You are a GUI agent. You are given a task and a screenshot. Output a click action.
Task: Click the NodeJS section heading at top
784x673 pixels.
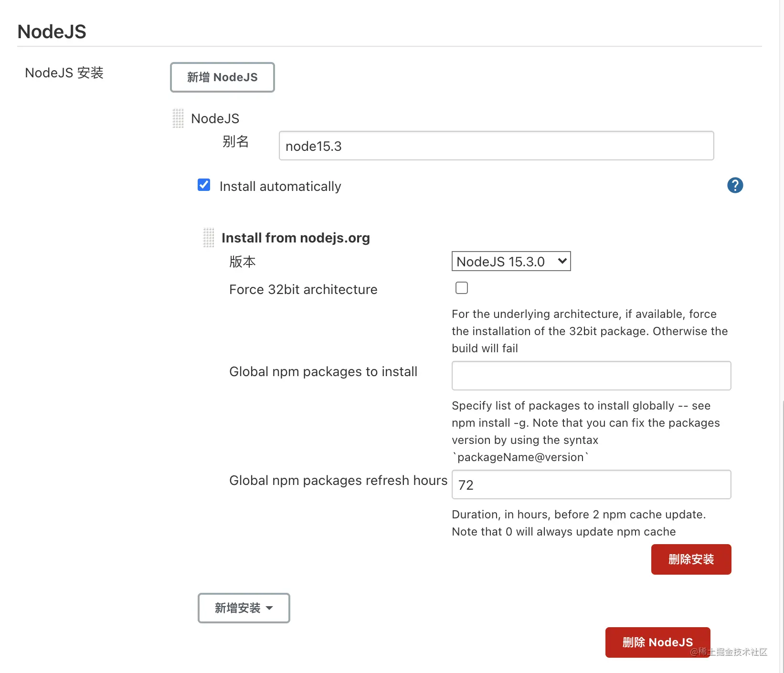tap(52, 32)
